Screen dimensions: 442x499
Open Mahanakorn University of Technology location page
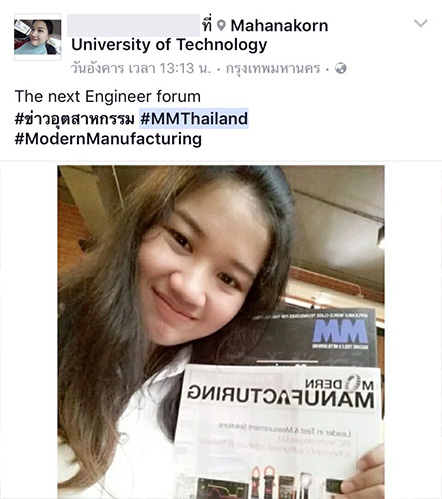[x=200, y=35]
